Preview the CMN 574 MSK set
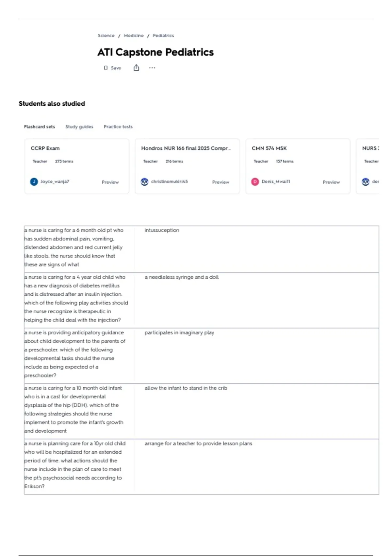392x556 pixels. [331, 182]
